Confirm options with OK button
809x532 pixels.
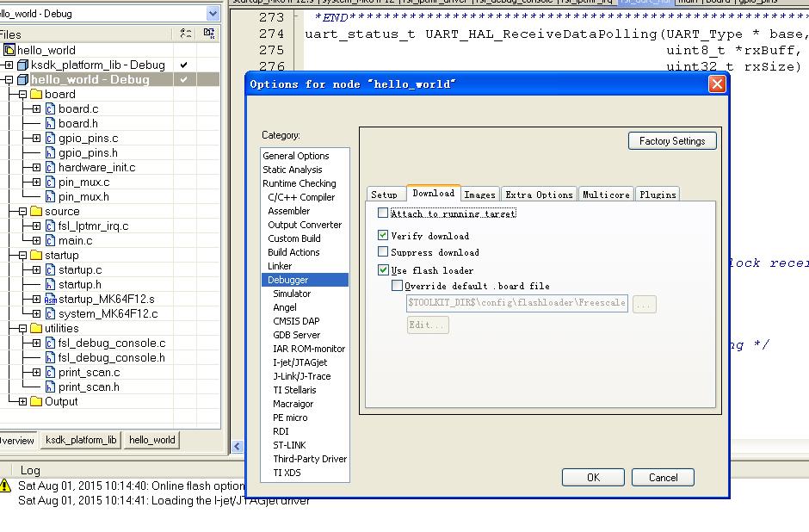point(593,477)
